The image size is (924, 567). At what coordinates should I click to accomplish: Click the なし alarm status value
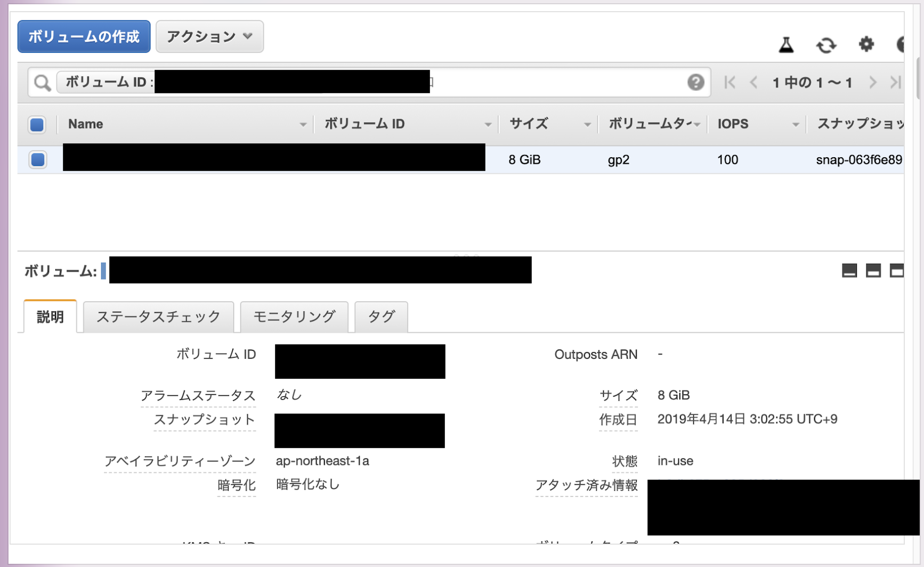(x=289, y=395)
